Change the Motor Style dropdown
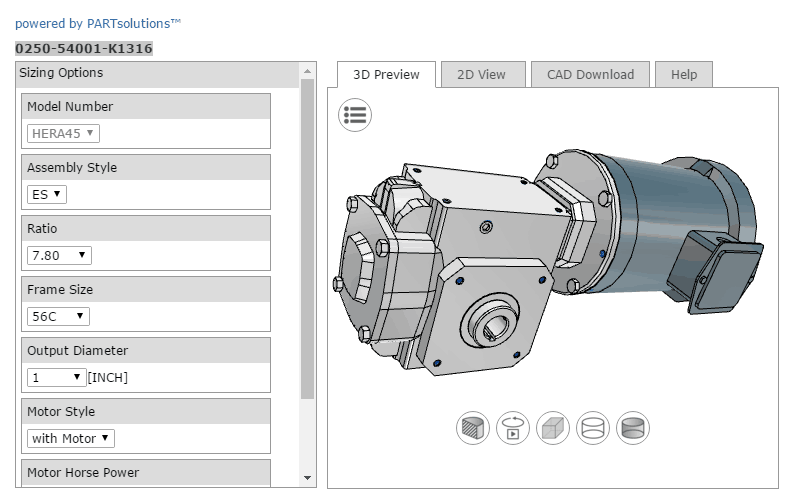The height and width of the screenshot is (496, 802). (71, 438)
